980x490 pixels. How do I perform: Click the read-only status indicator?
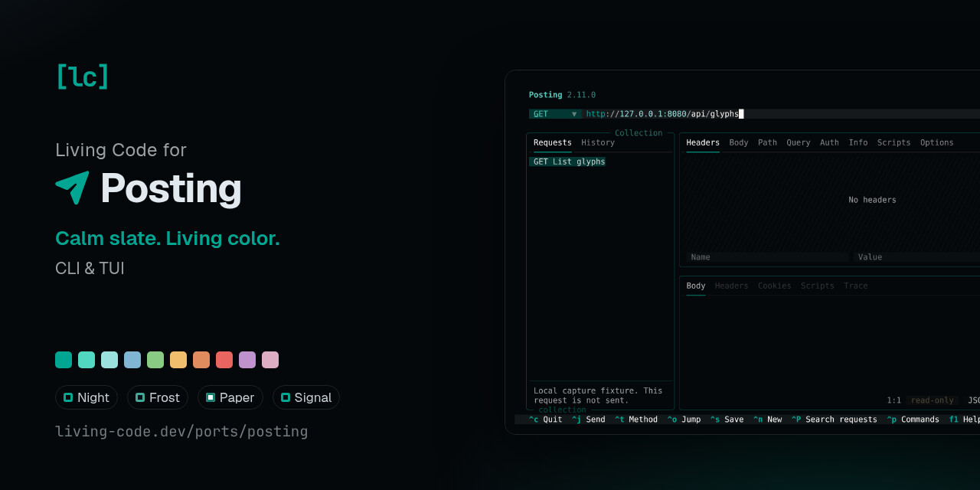(933, 400)
